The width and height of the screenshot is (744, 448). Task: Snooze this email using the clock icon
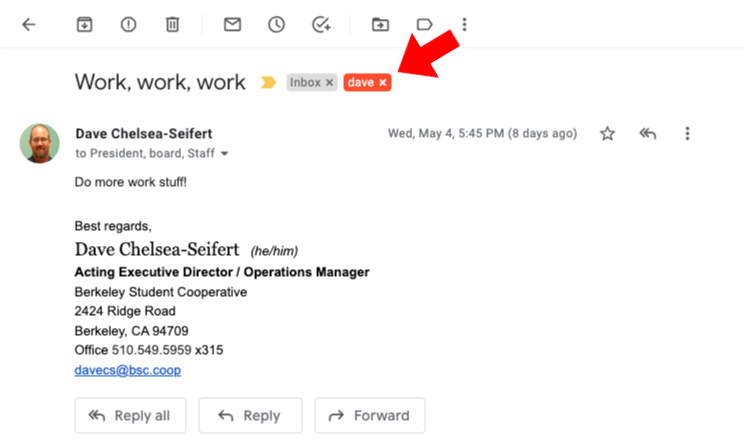[x=276, y=24]
